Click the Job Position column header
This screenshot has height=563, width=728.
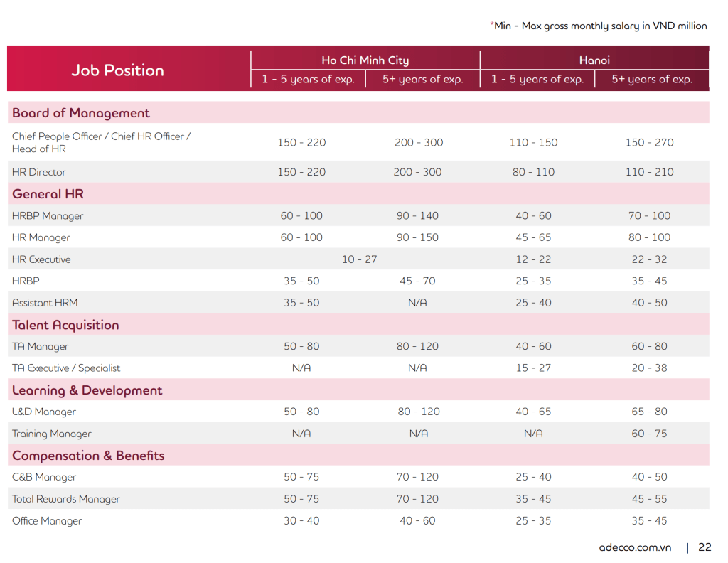point(117,70)
